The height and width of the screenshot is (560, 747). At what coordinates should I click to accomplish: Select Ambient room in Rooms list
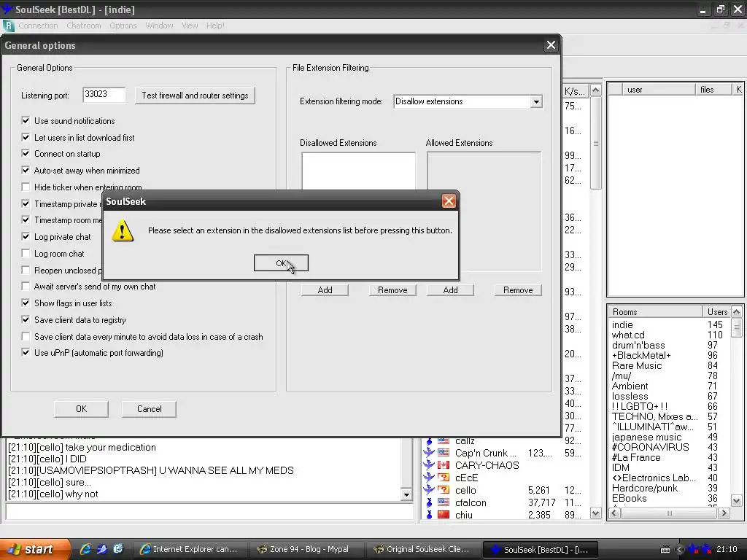click(630, 386)
